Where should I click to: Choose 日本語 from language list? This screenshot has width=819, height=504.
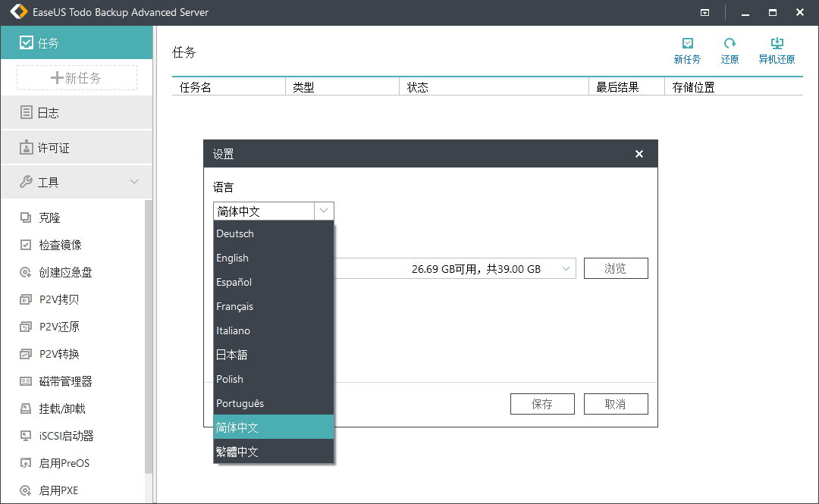(x=274, y=355)
